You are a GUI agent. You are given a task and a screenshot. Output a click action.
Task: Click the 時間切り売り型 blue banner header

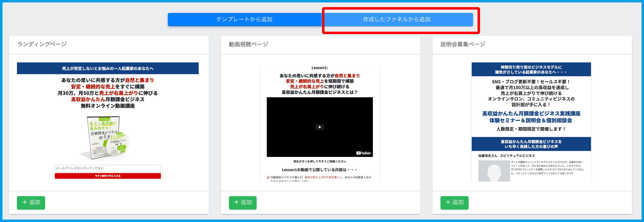[x=531, y=69]
